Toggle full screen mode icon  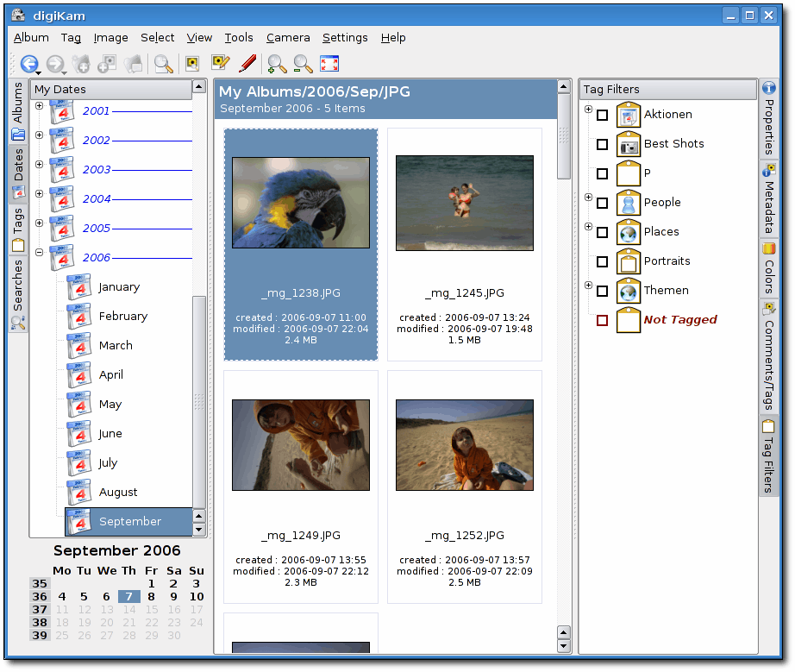(x=329, y=64)
